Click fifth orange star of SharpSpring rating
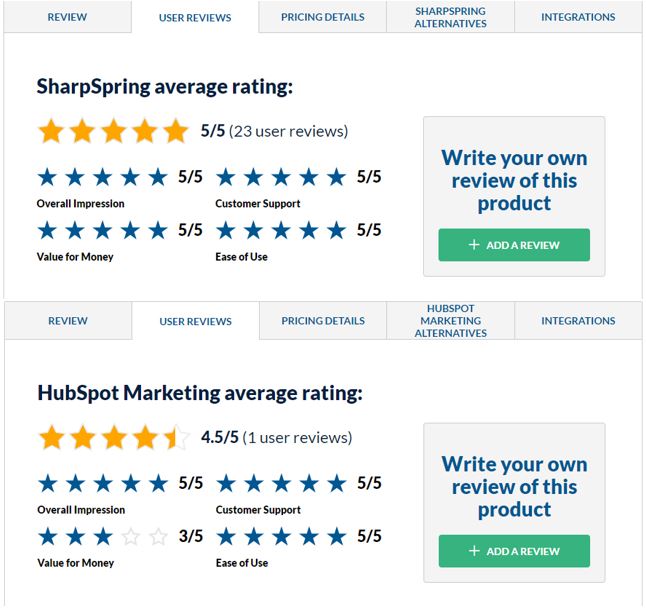This screenshot has height=612, width=646. click(x=176, y=131)
